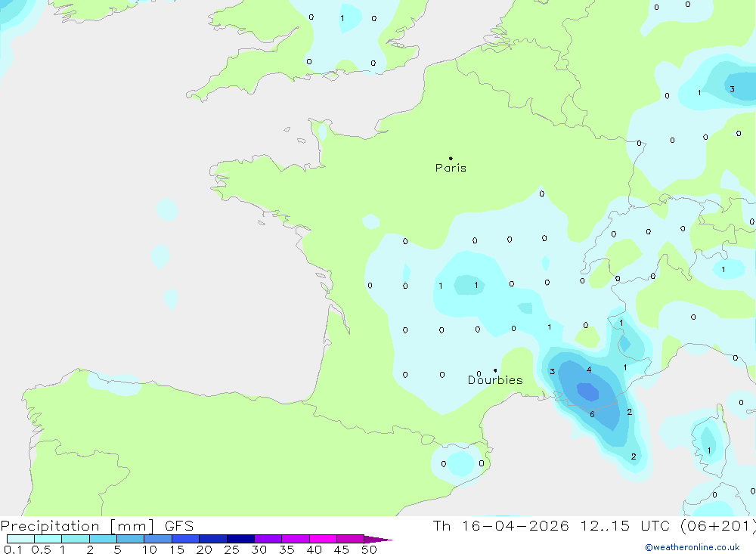Click the precipitation value 6 on map
The height and width of the screenshot is (554, 756).
point(592,414)
